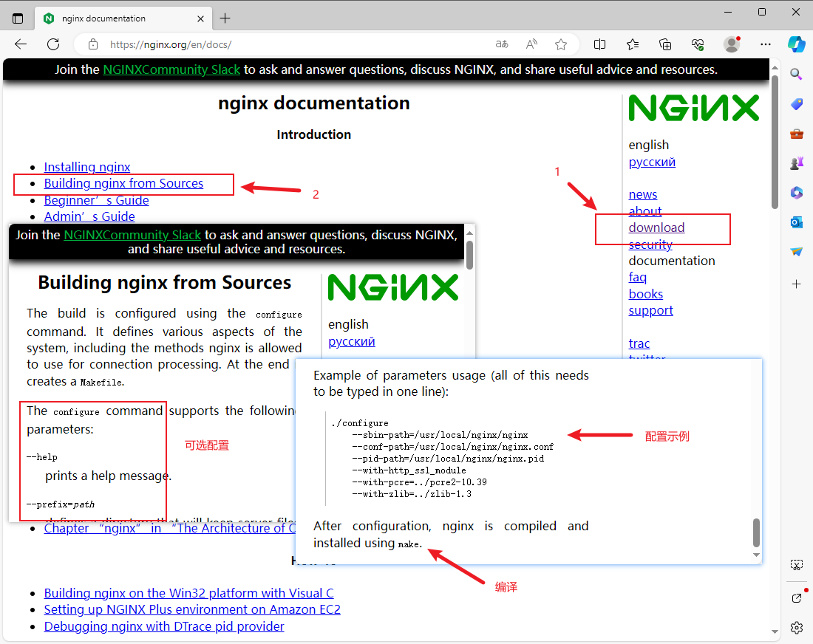This screenshot has width=813, height=644.
Task: Open the sidebar Games chess icon
Action: (x=797, y=163)
